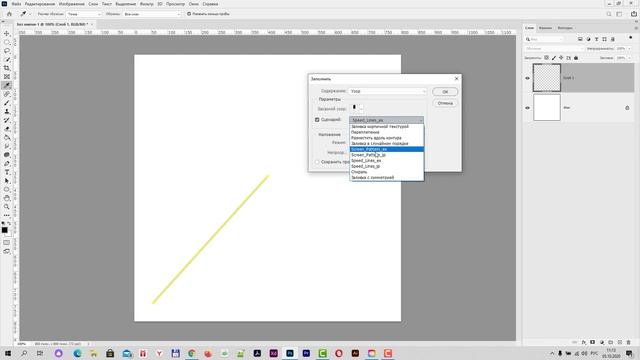640x360 pixels.
Task: Toggle the Сценарий checkbox in Fill dialog
Action: pyautogui.click(x=317, y=120)
